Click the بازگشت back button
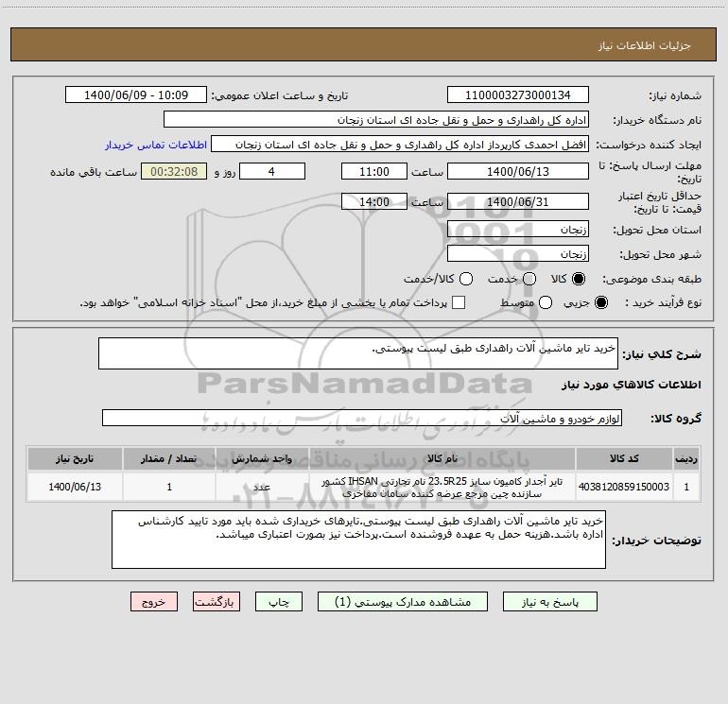728x704 pixels. [x=217, y=602]
